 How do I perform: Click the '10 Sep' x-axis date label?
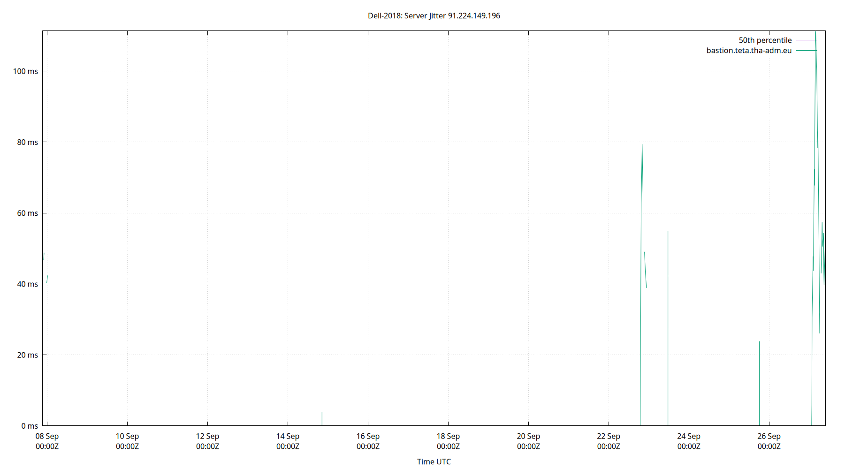pos(128,436)
